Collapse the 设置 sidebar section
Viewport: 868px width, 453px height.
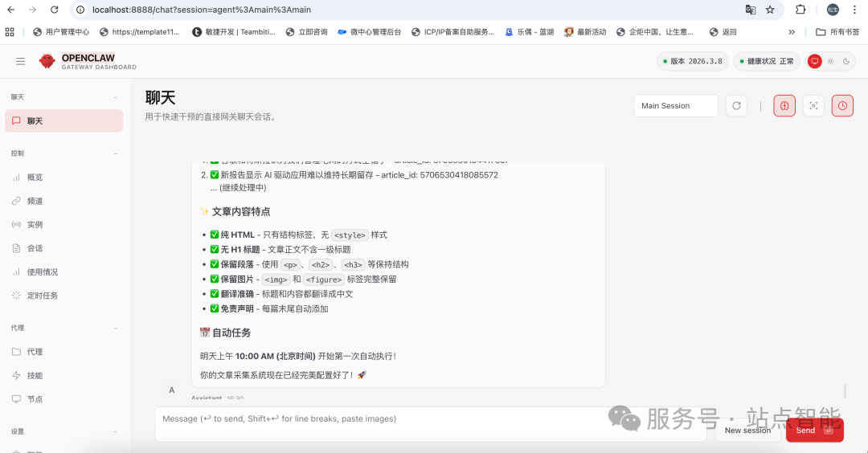click(115, 431)
